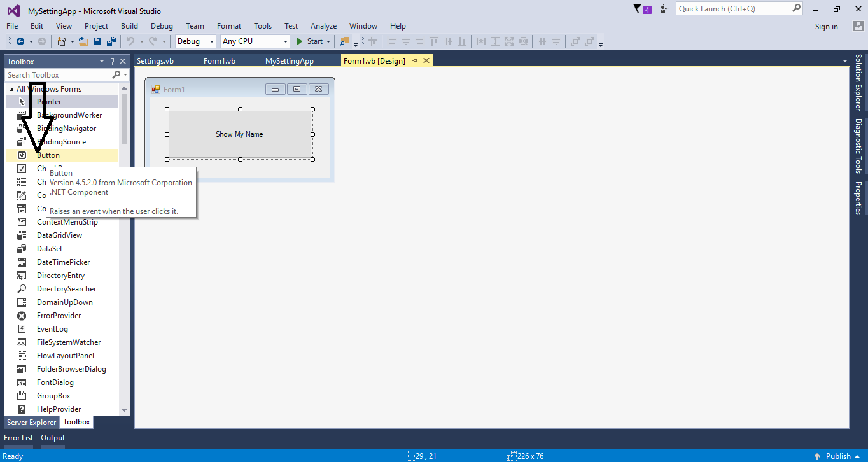Expand the Solution Explorer side tab
The width and height of the screenshot is (868, 462).
(858, 83)
